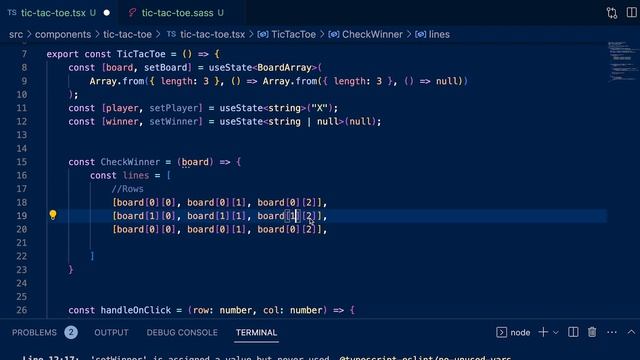
Task: Open the CheckWinner symbol breadcrumb
Action: pyautogui.click(x=372, y=34)
